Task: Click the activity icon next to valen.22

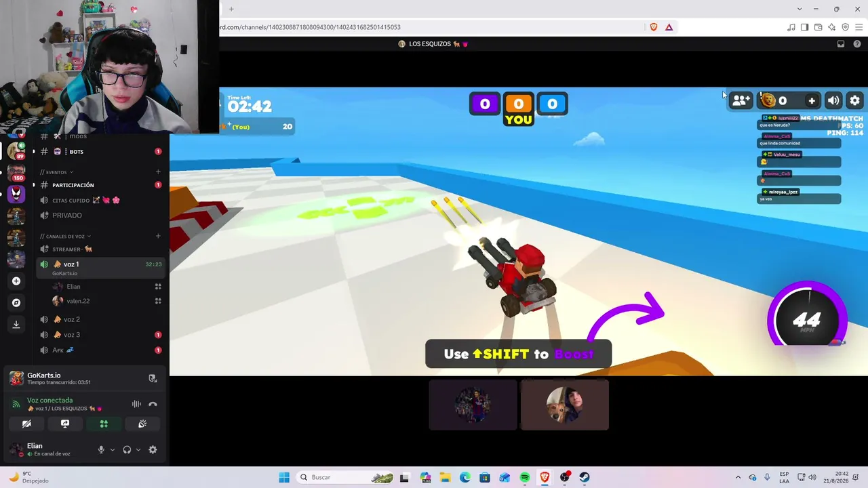Action: point(158,301)
